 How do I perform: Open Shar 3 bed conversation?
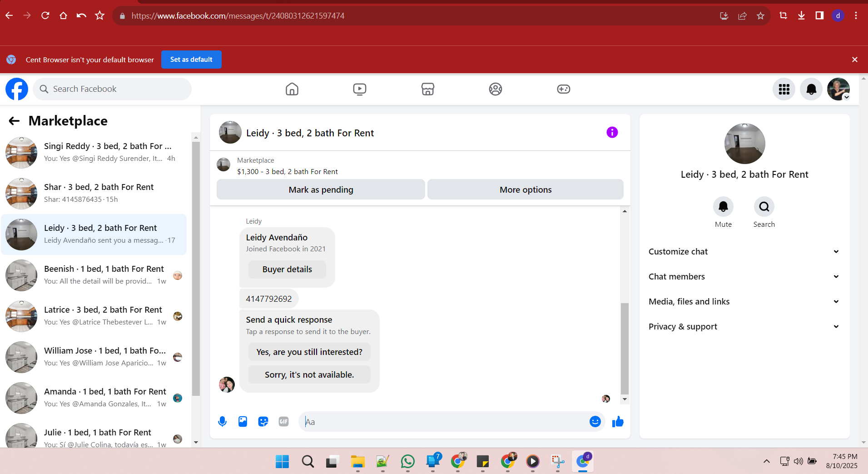coord(94,194)
